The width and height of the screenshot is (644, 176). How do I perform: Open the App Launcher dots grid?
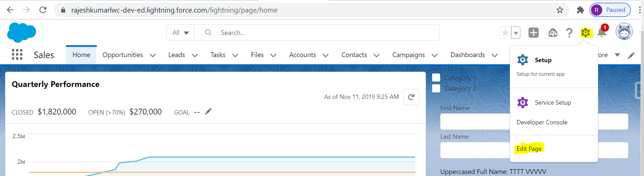(x=17, y=54)
